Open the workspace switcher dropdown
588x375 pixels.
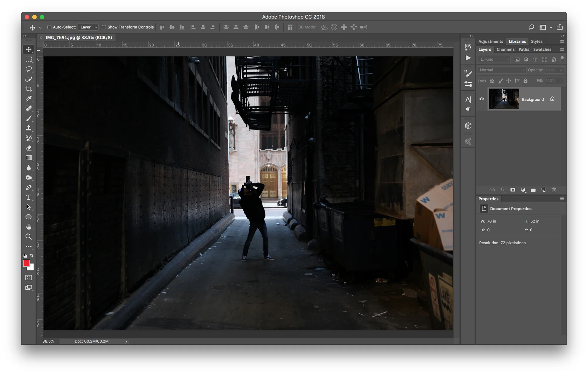point(546,27)
